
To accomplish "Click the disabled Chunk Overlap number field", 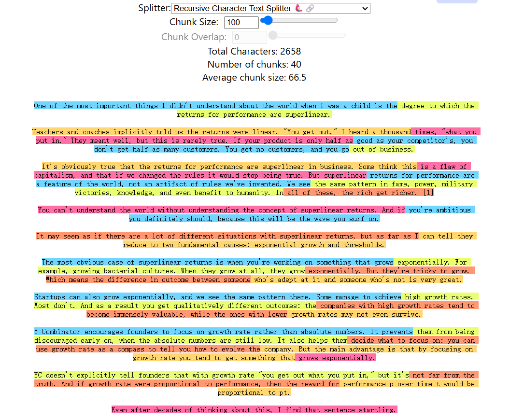I will pyautogui.click(x=249, y=37).
